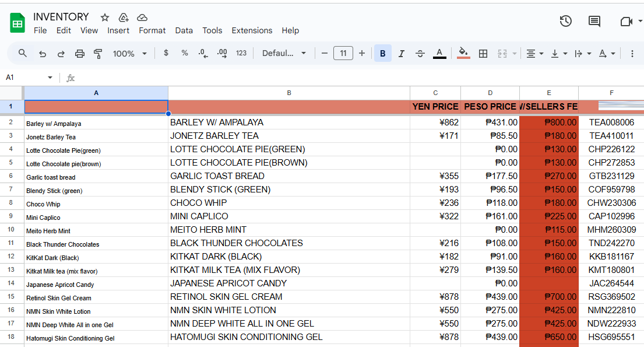Open the Name box dropdown arrow
The height and width of the screenshot is (347, 644).
pos(50,78)
